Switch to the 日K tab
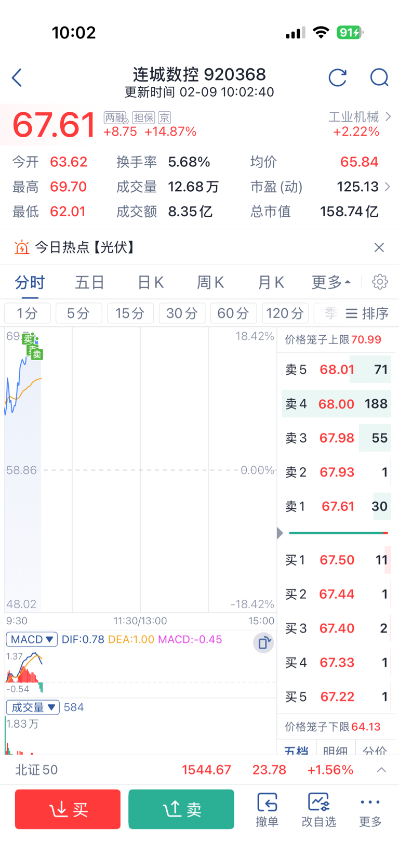The width and height of the screenshot is (399, 868). coord(151,282)
